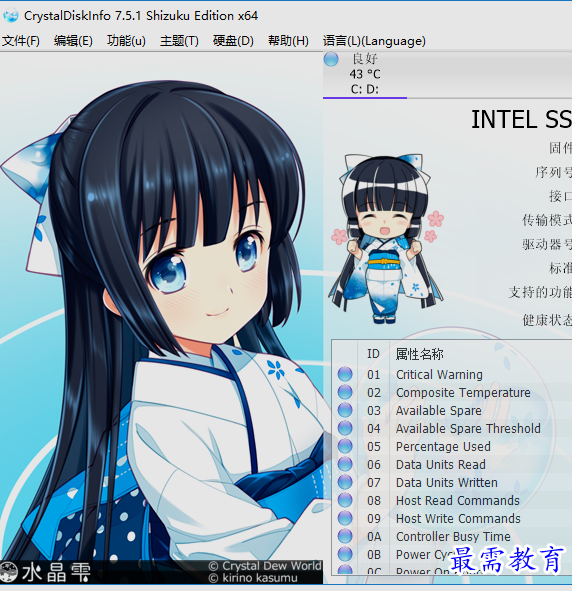Click the 良好 status orb in disk tab
The image size is (572, 591).
click(x=331, y=59)
